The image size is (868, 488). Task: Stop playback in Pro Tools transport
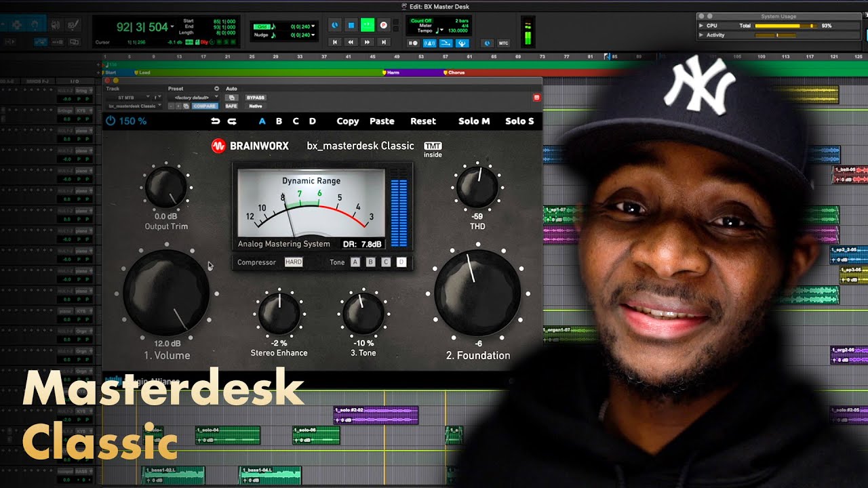(351, 25)
